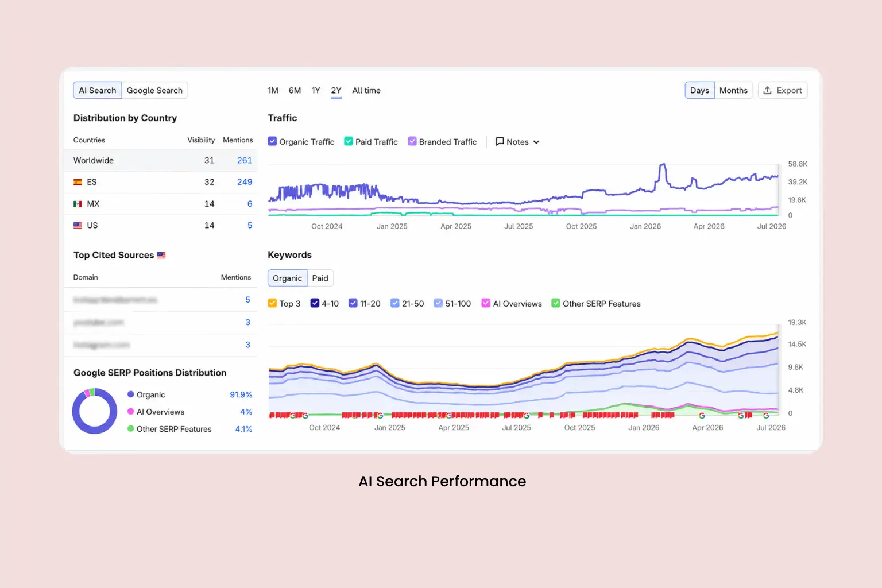Screen dimensions: 882x588
Task: Select the 1M time range
Action: [x=273, y=90]
